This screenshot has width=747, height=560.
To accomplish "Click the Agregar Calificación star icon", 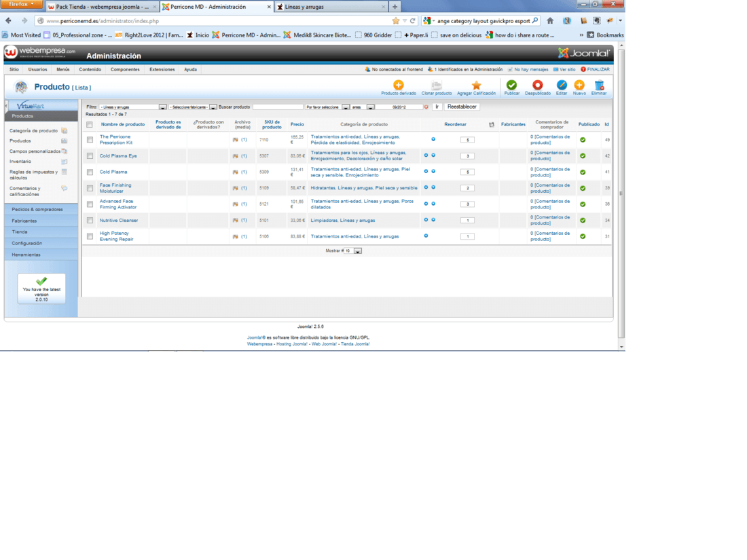I will 476,86.
